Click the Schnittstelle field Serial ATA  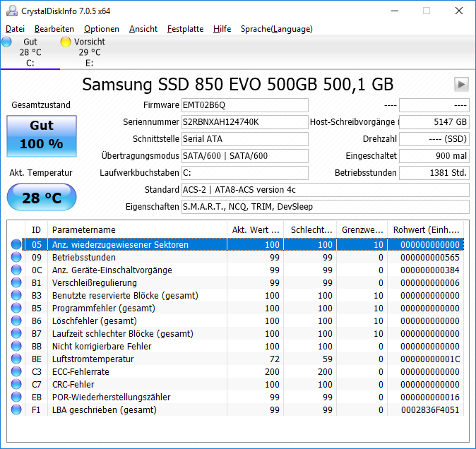(x=245, y=139)
